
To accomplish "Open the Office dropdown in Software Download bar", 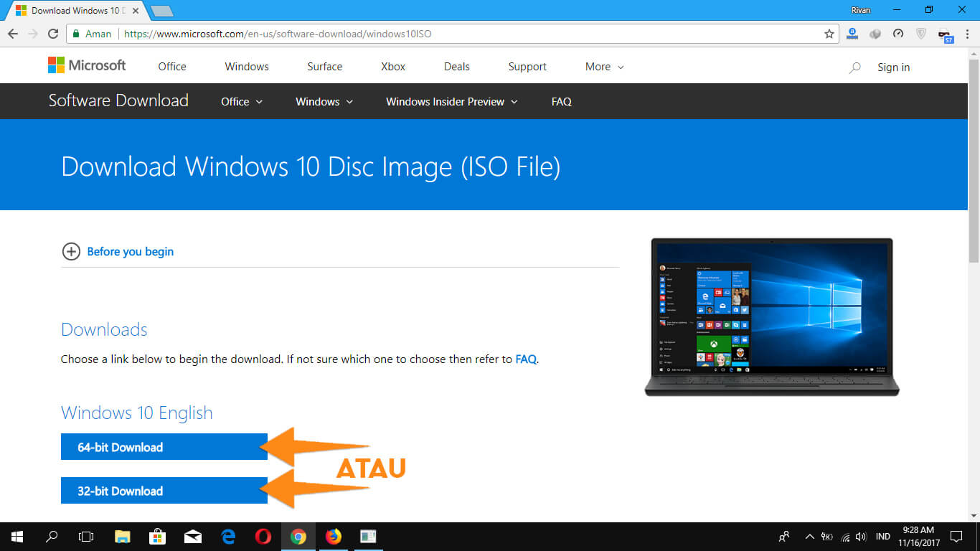I will point(242,102).
